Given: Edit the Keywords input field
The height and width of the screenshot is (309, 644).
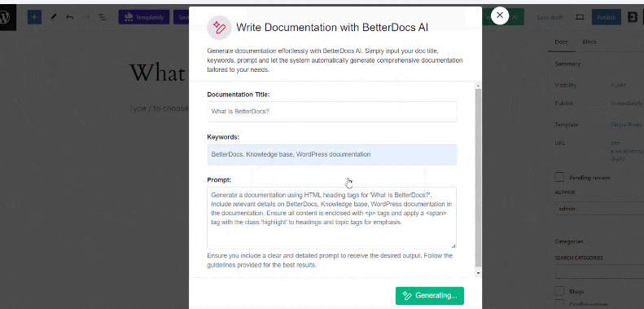Looking at the screenshot, I should [332, 155].
